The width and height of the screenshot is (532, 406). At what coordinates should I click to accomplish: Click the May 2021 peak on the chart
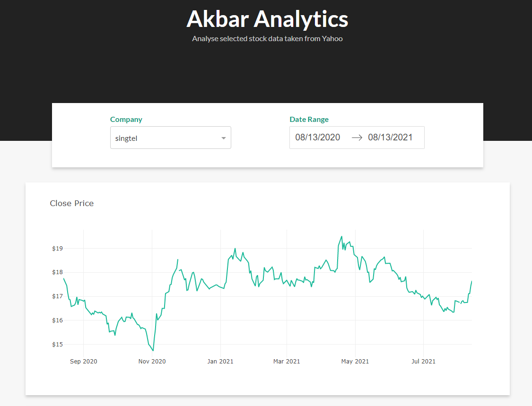coord(341,236)
